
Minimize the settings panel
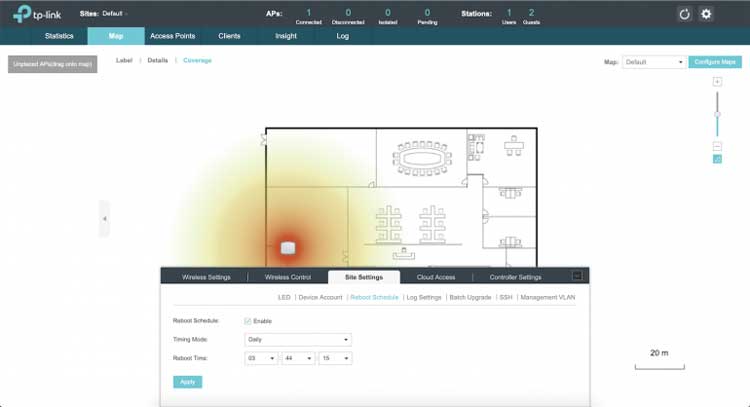(x=576, y=276)
